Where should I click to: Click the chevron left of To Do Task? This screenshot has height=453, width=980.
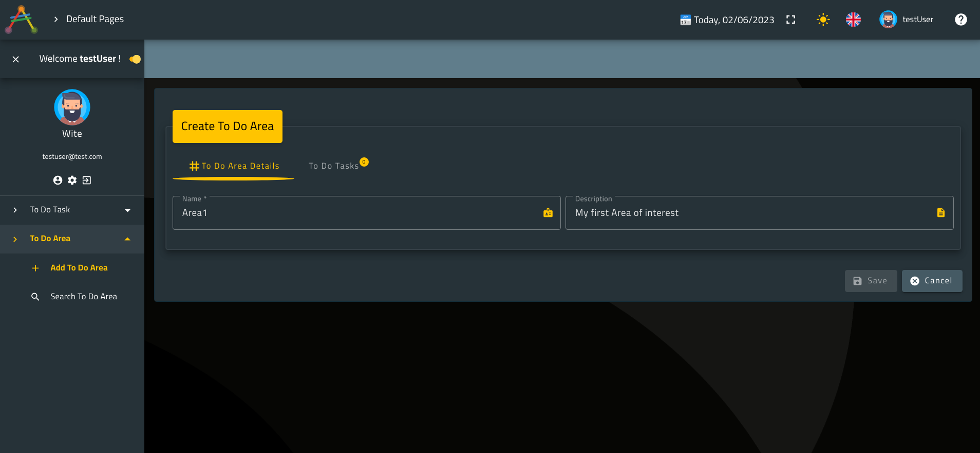click(15, 210)
